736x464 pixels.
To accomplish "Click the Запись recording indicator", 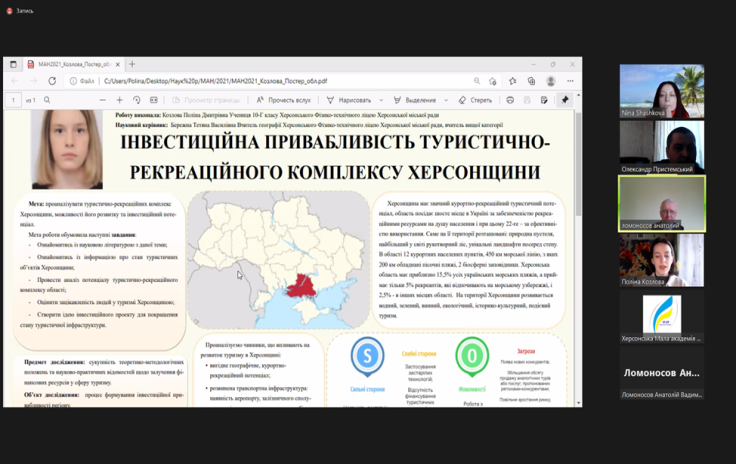I will pos(20,11).
